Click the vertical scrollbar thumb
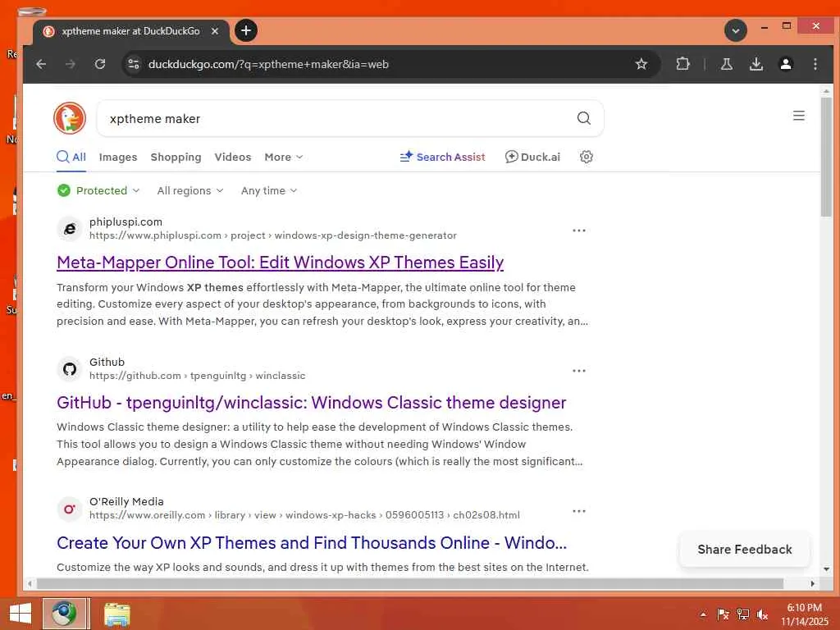 point(827,156)
